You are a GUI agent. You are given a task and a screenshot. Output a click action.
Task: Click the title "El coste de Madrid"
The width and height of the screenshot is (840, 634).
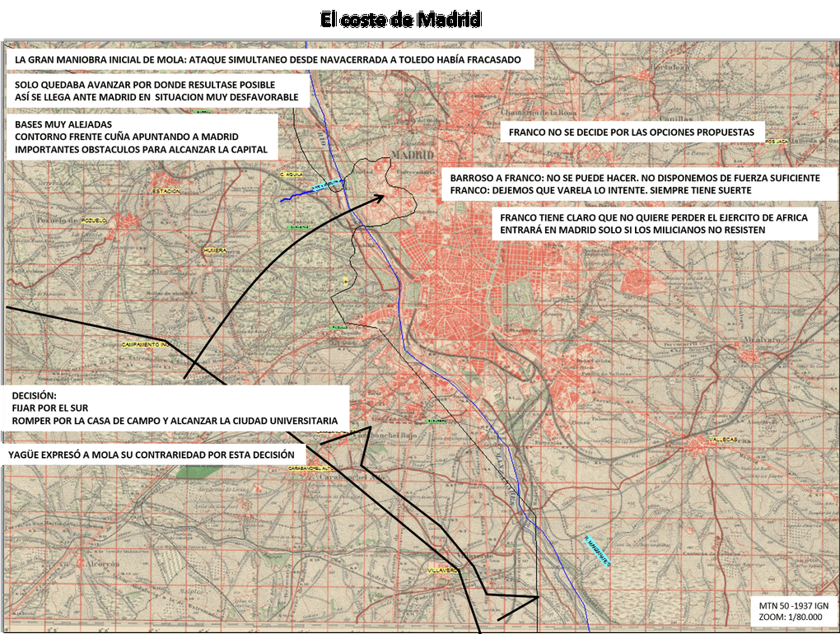pos(401,20)
